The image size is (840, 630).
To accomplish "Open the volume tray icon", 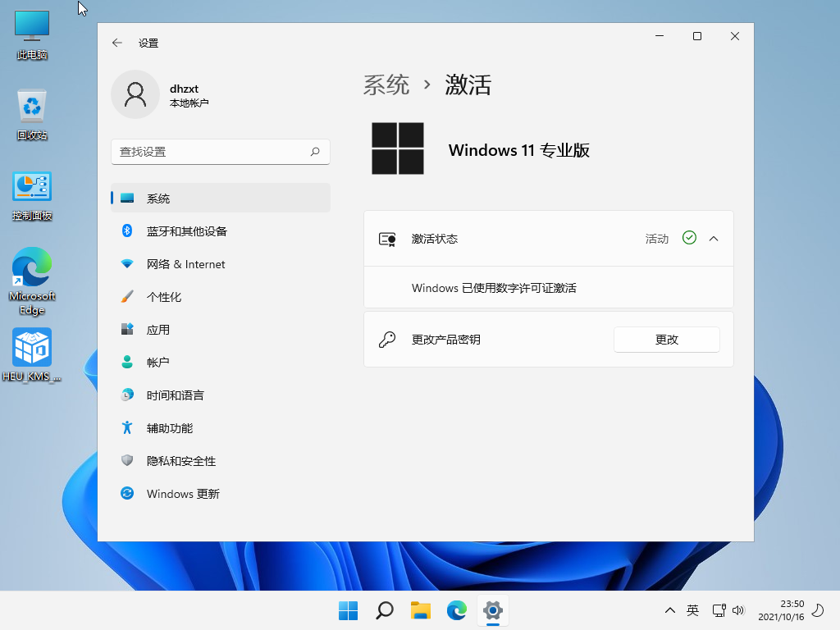I will 738,610.
